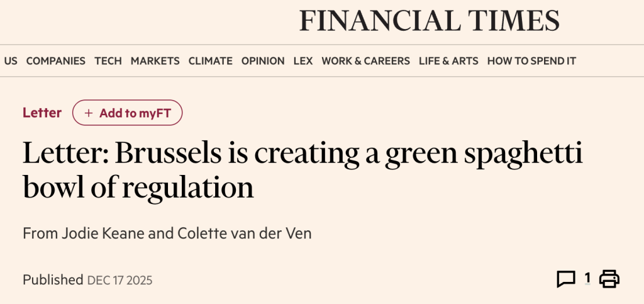
Task: Click the comment count number 1
Action: pos(587,278)
